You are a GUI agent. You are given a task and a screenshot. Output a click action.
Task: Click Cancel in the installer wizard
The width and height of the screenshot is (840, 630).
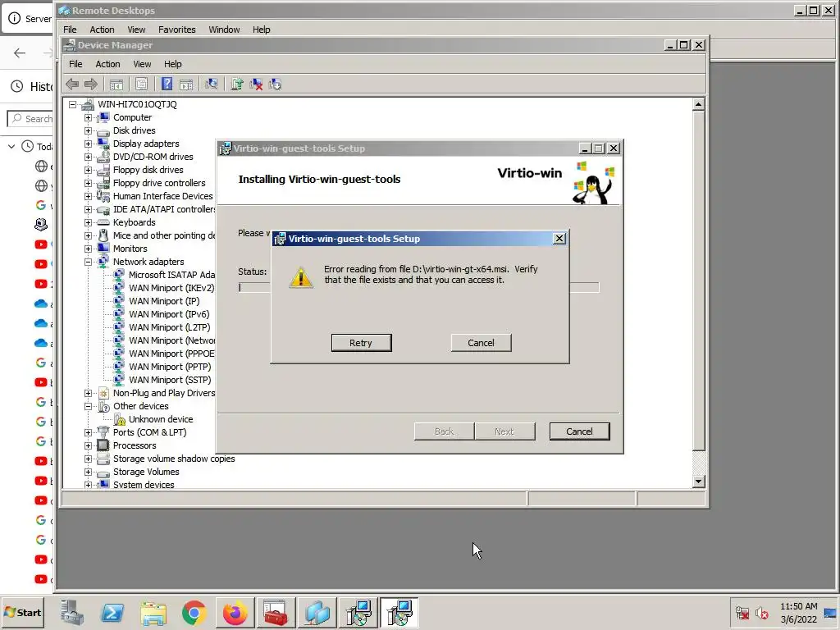point(579,431)
